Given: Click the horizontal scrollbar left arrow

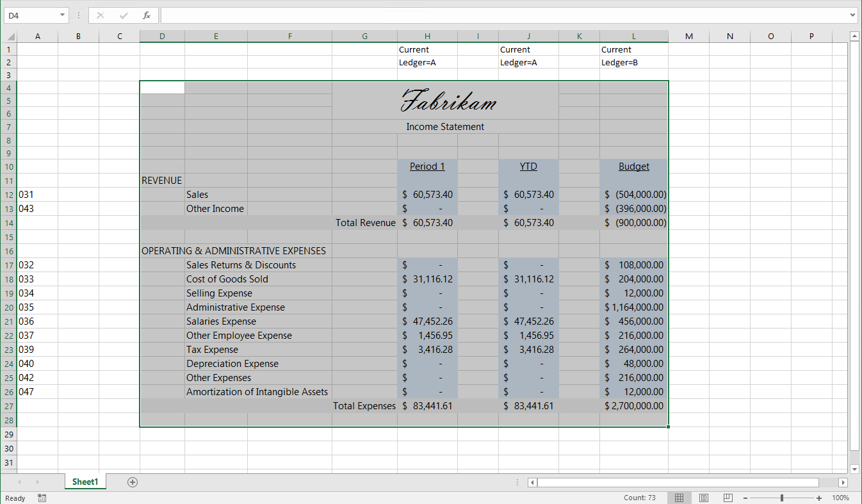Looking at the screenshot, I should [x=532, y=482].
